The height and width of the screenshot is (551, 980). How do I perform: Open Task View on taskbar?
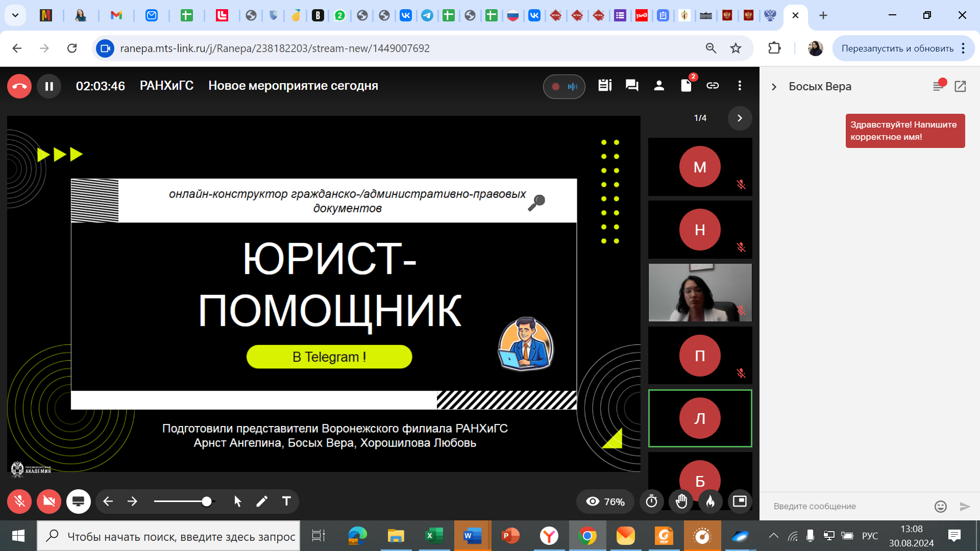318,536
